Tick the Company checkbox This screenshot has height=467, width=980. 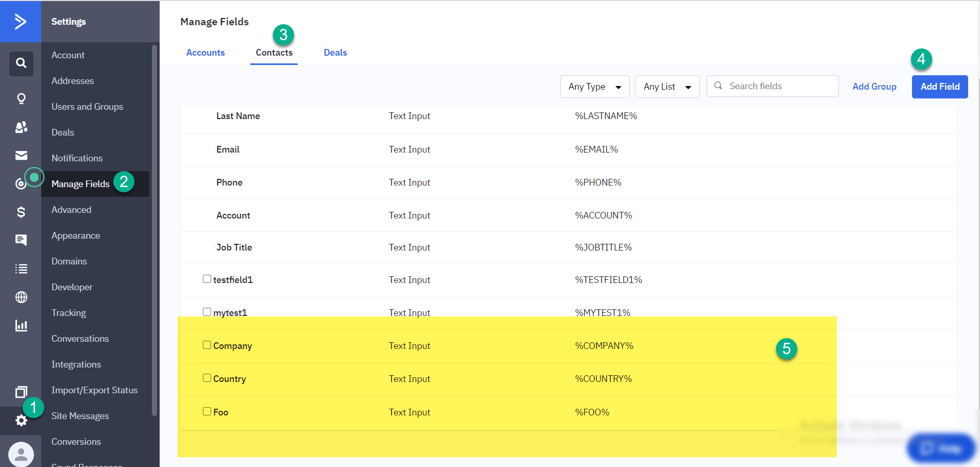[207, 345]
